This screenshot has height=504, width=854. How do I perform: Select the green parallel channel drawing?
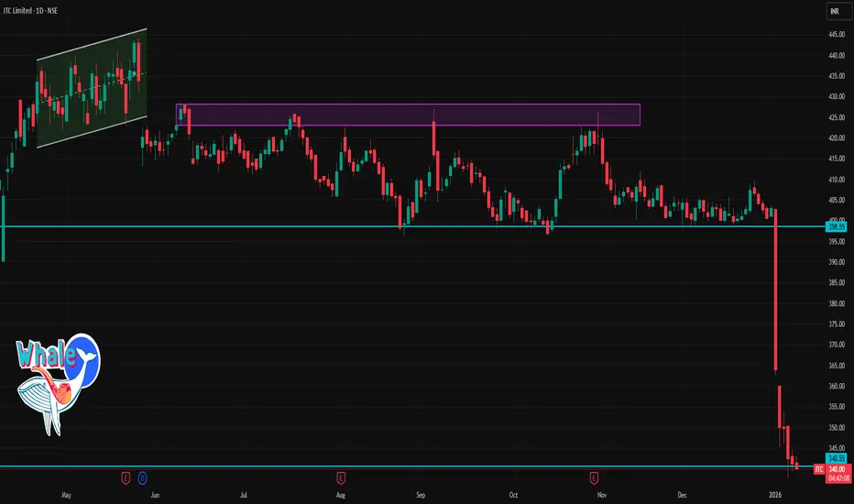(x=92, y=88)
